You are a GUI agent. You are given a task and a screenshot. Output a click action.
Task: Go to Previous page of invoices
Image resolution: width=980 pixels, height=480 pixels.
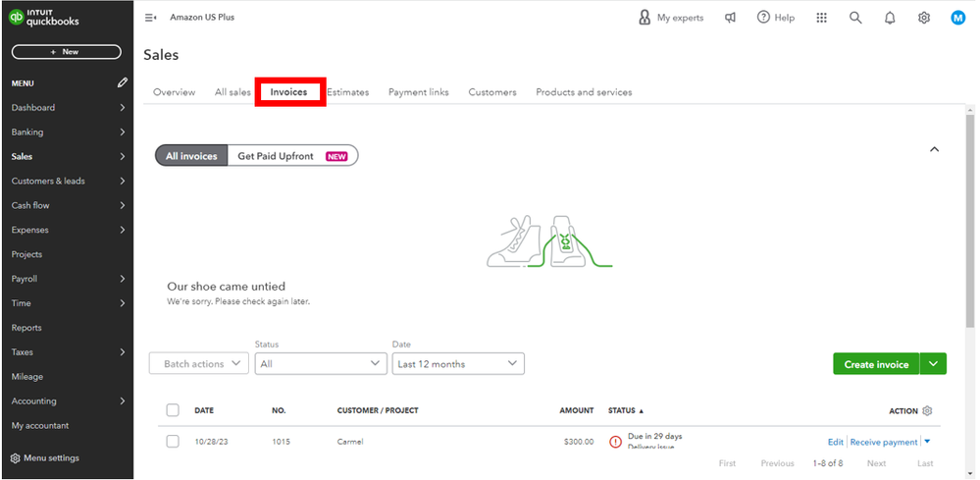(x=778, y=463)
